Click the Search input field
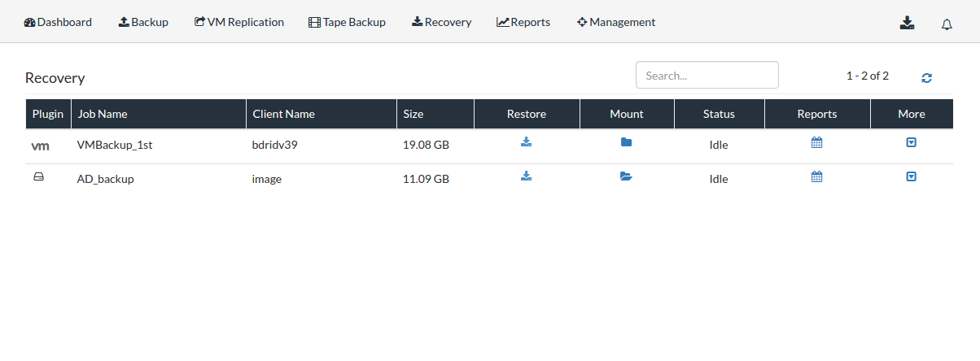 pyautogui.click(x=707, y=75)
